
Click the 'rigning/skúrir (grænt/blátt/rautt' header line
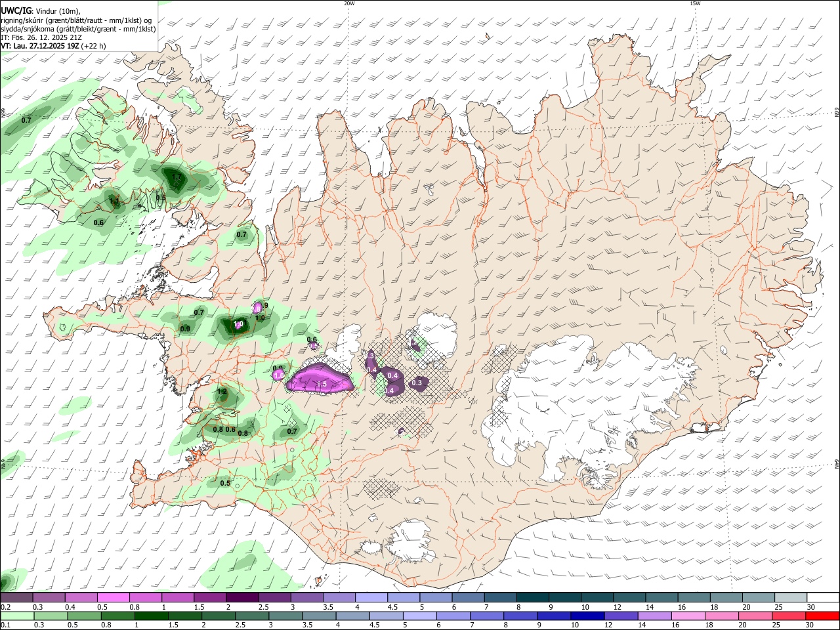pyautogui.click(x=76, y=20)
